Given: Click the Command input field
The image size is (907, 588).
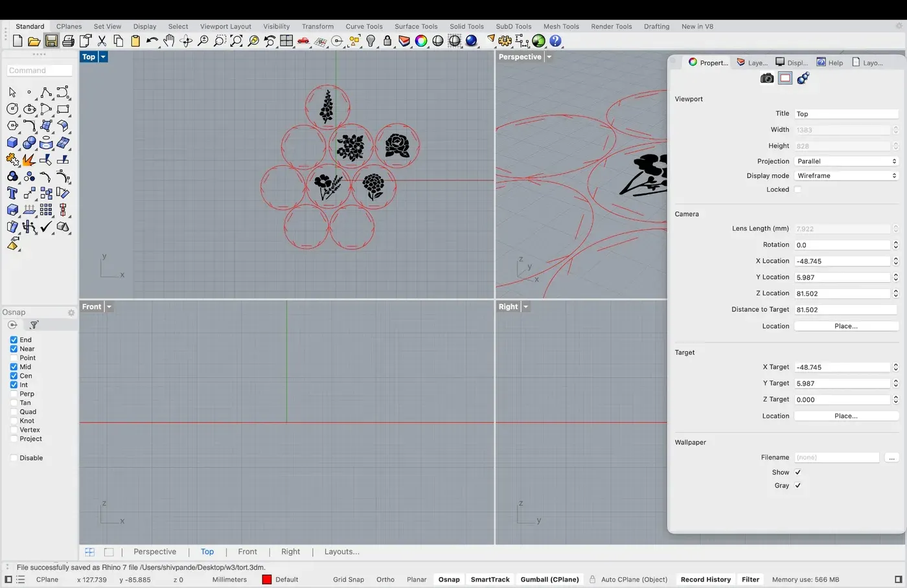Looking at the screenshot, I should pyautogui.click(x=40, y=71).
